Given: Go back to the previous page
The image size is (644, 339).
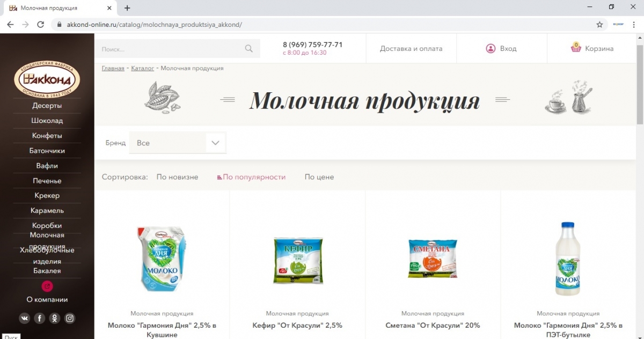Looking at the screenshot, I should 10,25.
